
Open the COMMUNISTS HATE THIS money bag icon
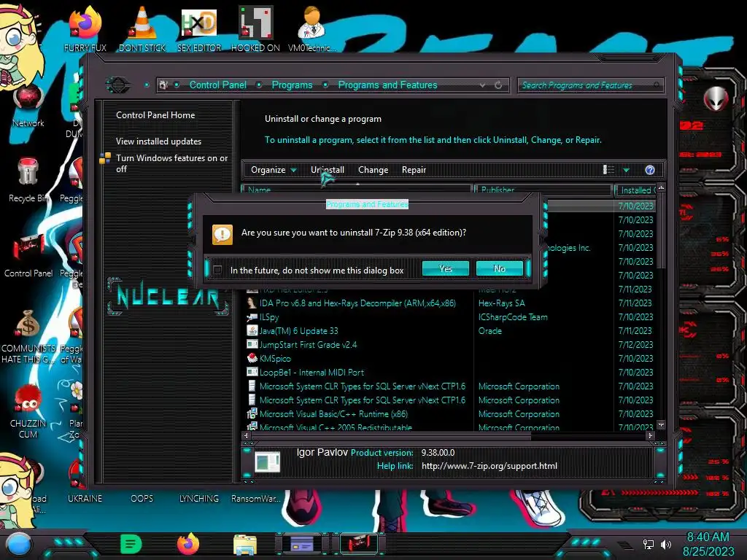click(x=28, y=335)
